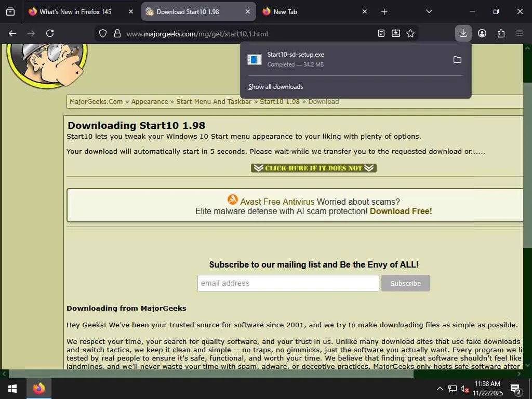This screenshot has width=532, height=399.
Task: Open MajorGeeks.Com breadcrumb link
Action: pyautogui.click(x=96, y=102)
